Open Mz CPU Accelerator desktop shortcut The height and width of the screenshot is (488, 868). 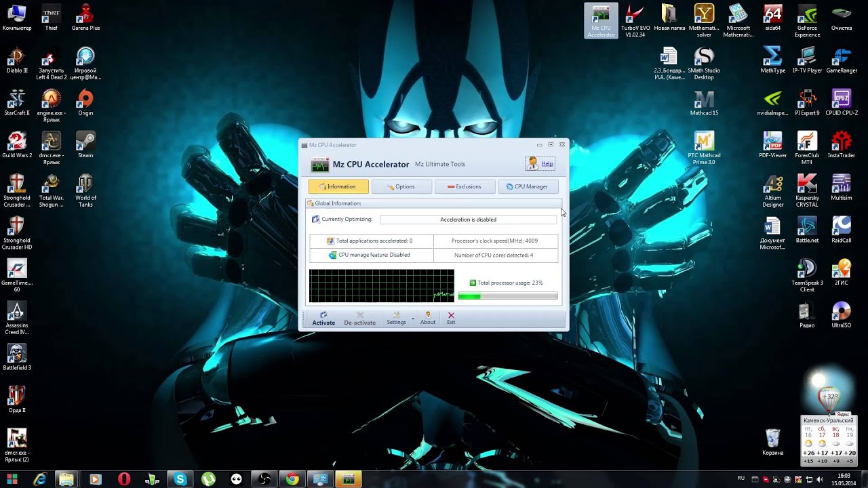point(601,21)
